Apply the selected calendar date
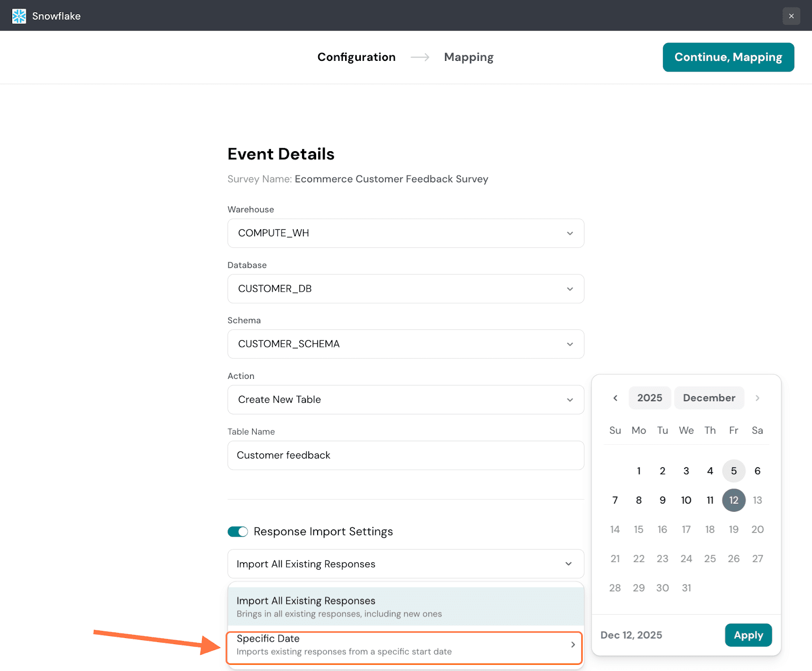Viewport: 812px width, 671px height. tap(748, 635)
